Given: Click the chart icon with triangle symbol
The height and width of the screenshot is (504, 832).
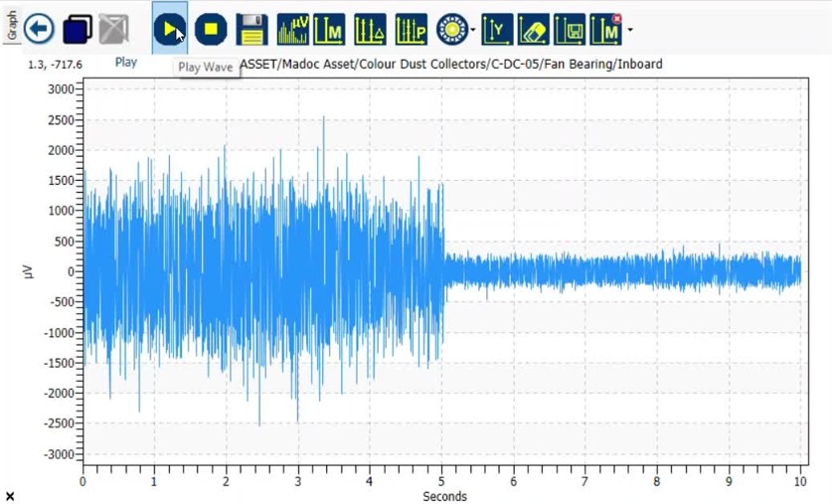Looking at the screenshot, I should (x=370, y=30).
